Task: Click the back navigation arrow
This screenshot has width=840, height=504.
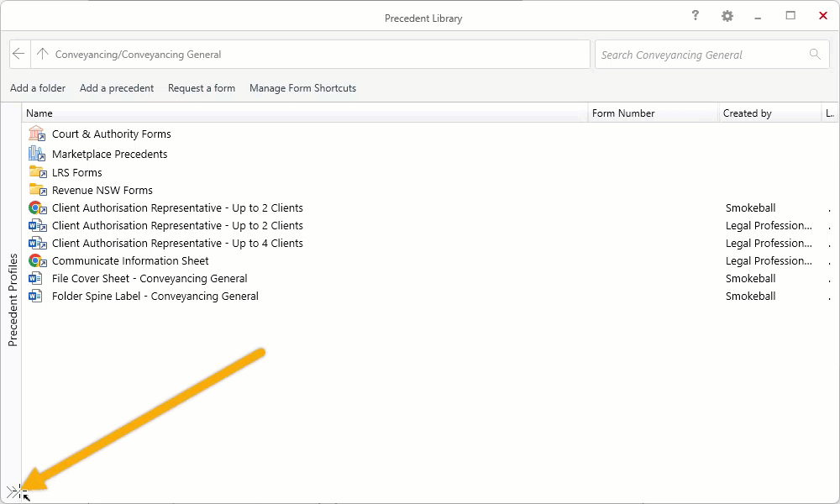Action: 18,54
